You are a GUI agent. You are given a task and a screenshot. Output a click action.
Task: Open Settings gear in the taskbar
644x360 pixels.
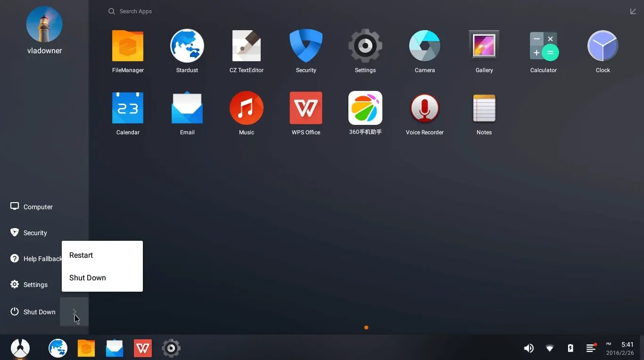click(171, 348)
